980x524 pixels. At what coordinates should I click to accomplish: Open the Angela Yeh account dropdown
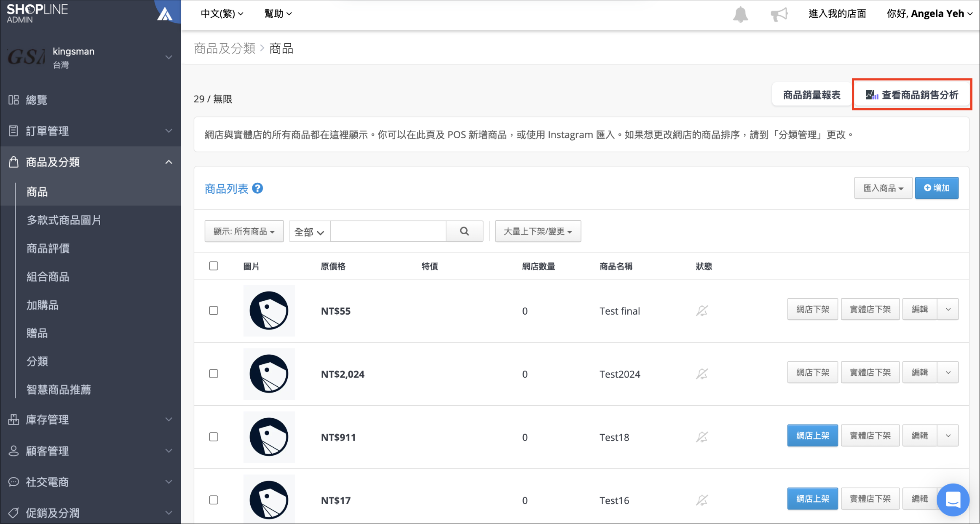coord(929,14)
